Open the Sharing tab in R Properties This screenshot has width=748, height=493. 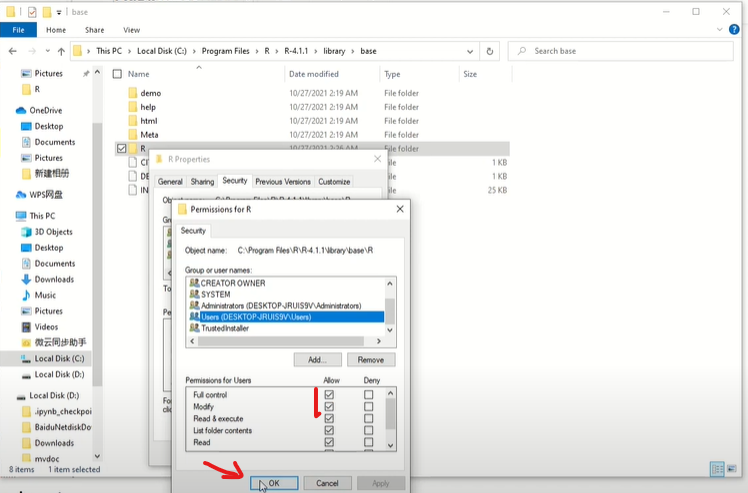pyautogui.click(x=202, y=182)
